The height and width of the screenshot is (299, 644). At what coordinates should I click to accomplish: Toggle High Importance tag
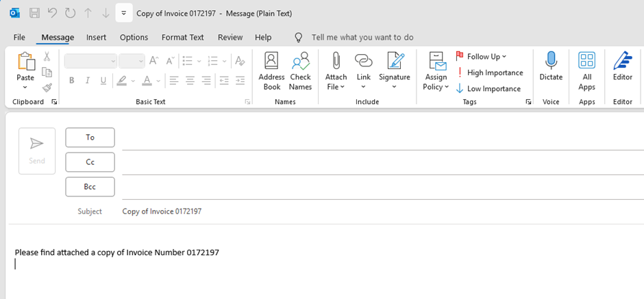489,73
